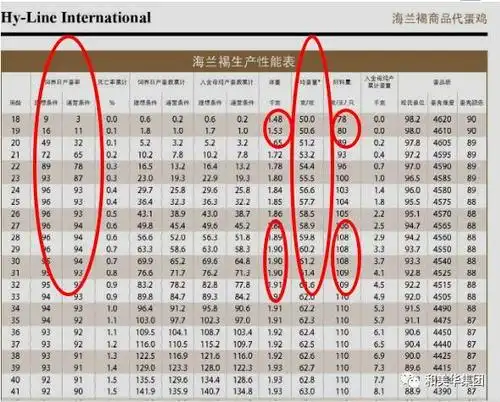Click the '海兰褐商品代蛋鸡' header text

pos(439,19)
